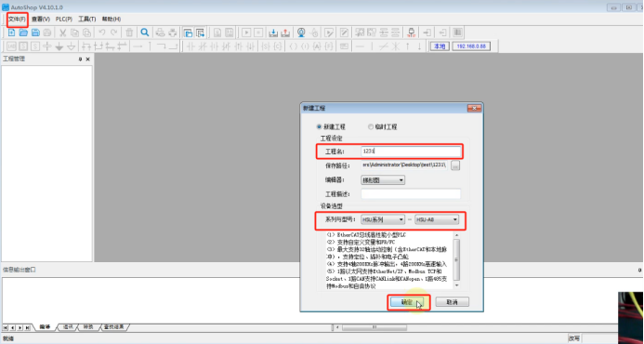Click the Redo arrow icon
Image resolution: width=644 pixels, height=344 pixels.
(113, 33)
